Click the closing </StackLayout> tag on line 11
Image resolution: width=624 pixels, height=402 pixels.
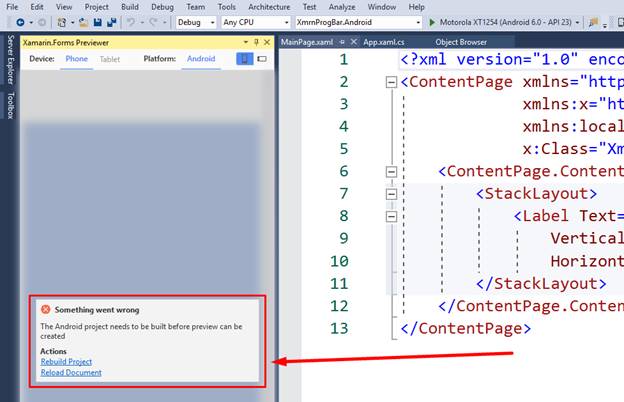tap(541, 284)
